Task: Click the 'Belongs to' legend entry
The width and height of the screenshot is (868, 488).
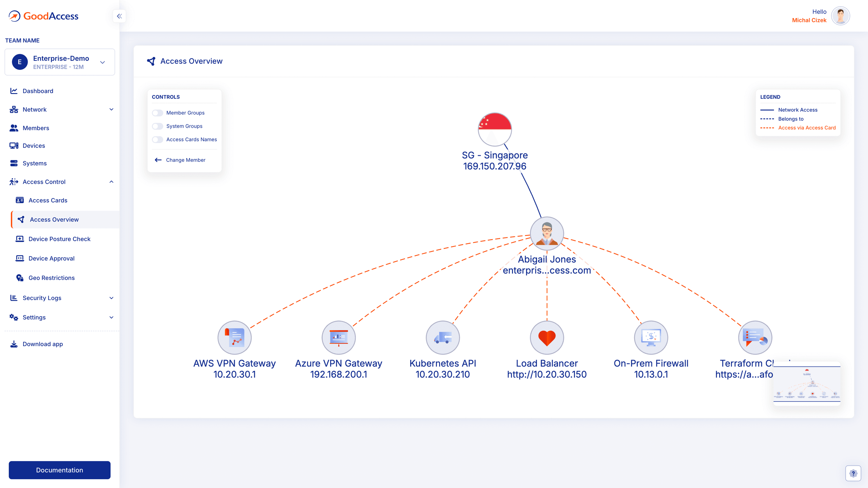Action: (782, 119)
